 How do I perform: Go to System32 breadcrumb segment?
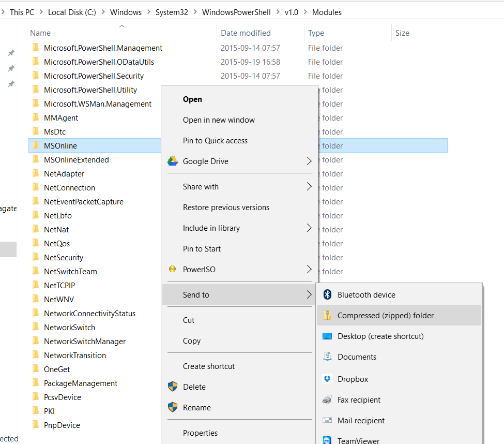[x=172, y=12]
